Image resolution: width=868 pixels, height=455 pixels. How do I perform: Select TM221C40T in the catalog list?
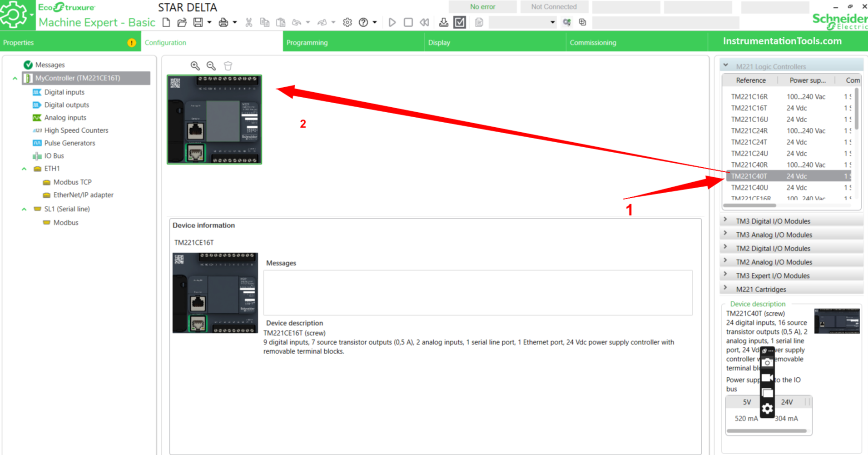[789, 176]
